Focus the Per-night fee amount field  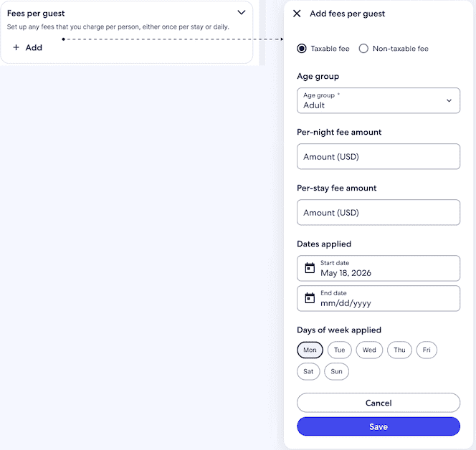(x=379, y=157)
